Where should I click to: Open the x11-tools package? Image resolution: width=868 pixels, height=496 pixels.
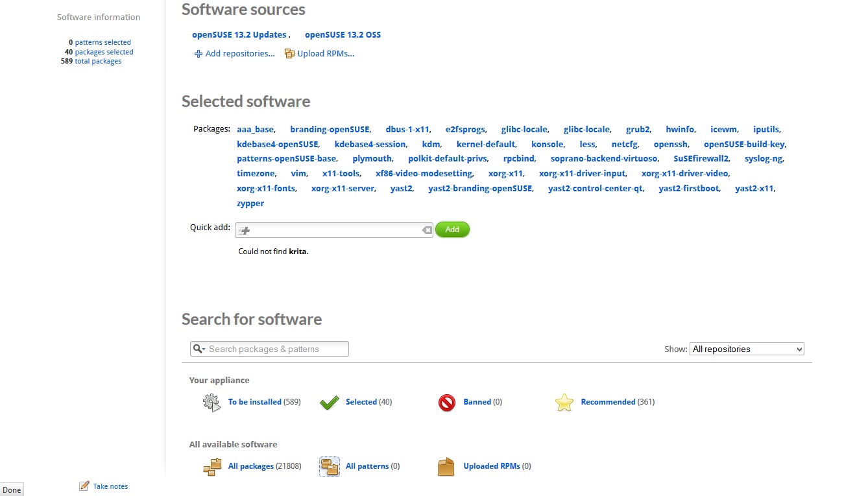point(341,174)
